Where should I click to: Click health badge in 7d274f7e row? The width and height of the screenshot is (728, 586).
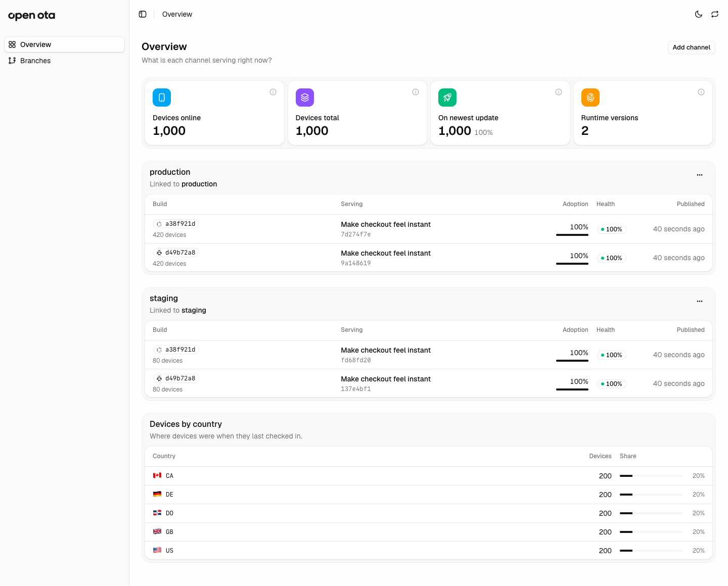[x=612, y=229]
